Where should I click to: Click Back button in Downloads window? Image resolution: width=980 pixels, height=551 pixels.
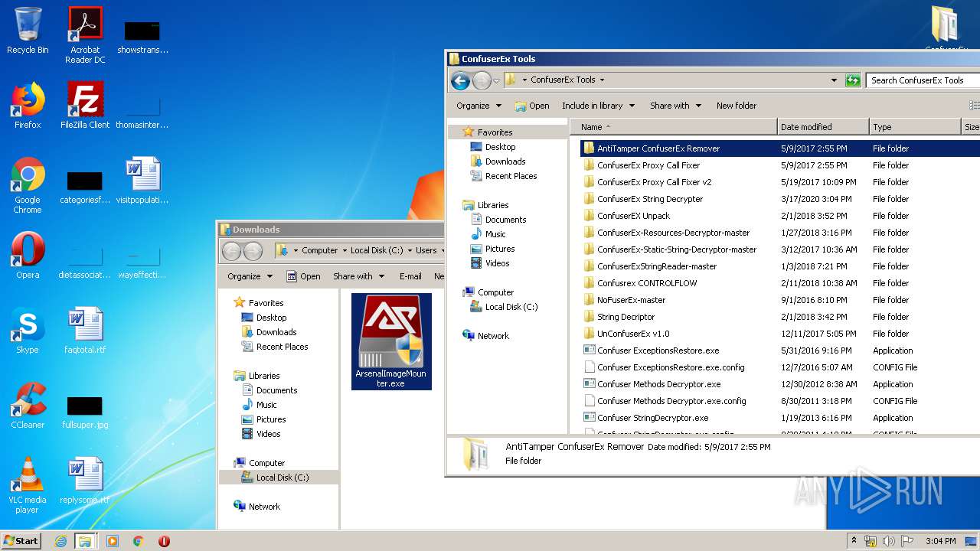click(x=231, y=250)
